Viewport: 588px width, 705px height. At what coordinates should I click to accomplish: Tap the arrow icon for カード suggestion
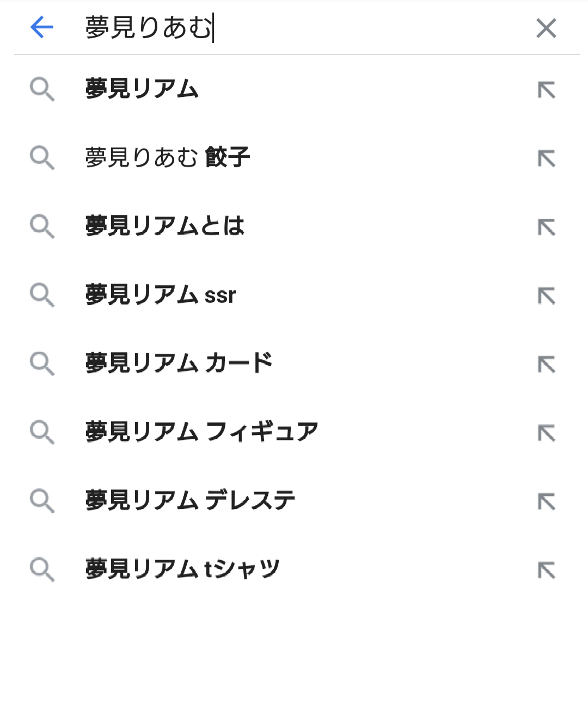tap(546, 364)
